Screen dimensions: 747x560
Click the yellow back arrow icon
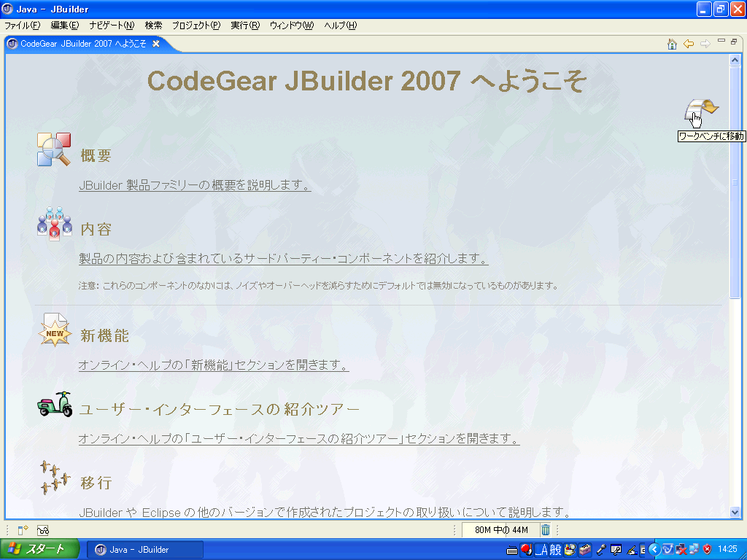click(688, 44)
